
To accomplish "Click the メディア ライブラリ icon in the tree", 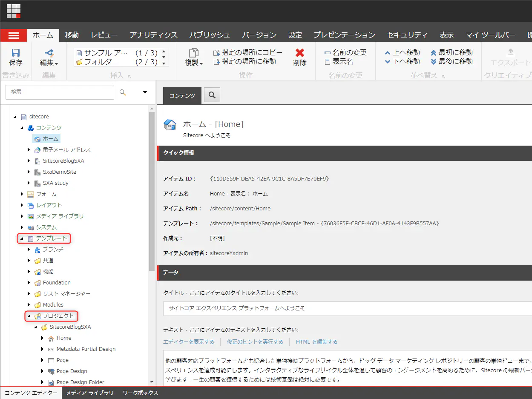I will click(x=30, y=216).
